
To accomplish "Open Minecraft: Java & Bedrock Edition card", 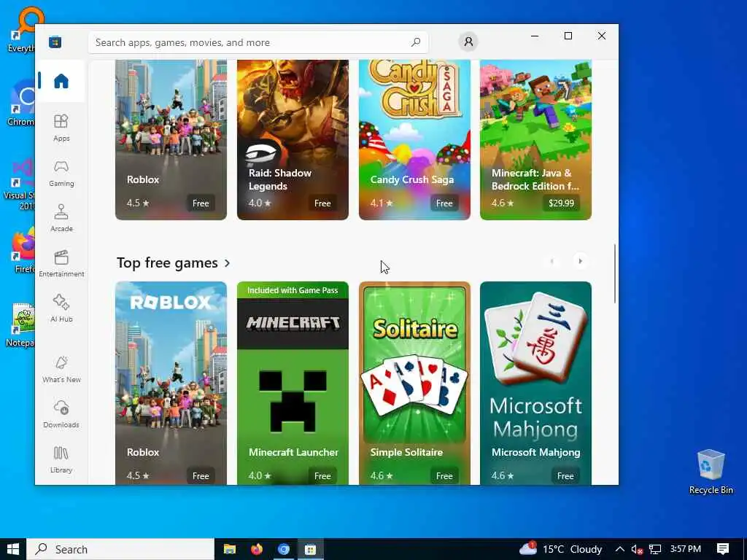I will click(536, 139).
